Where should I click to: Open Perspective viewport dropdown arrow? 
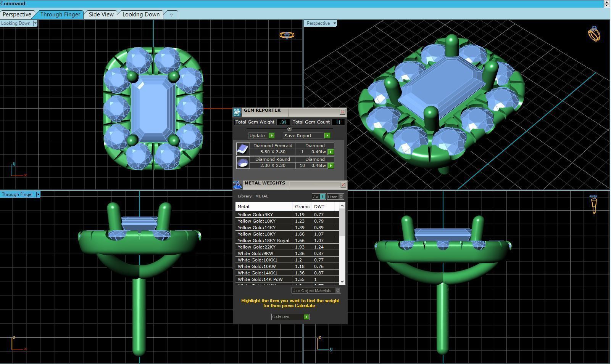coord(335,23)
